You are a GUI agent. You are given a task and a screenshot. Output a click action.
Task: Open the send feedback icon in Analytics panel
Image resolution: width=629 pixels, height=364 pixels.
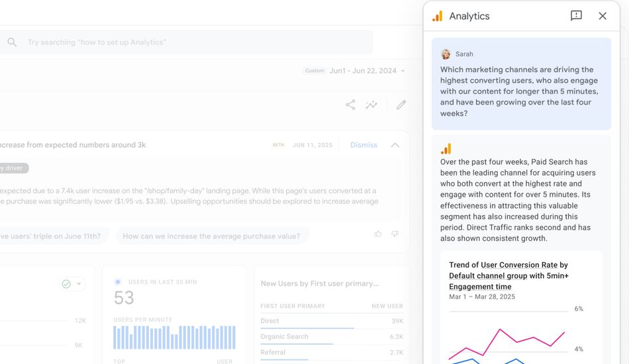(x=576, y=16)
